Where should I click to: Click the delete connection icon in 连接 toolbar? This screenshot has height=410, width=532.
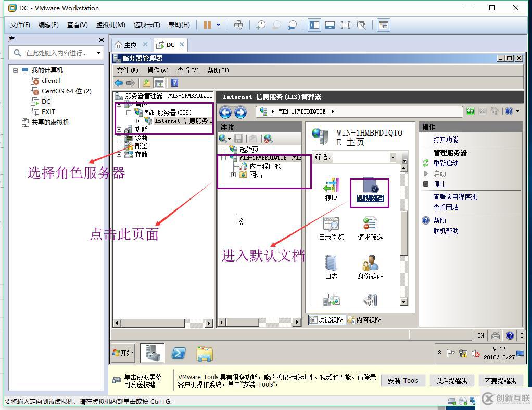[268, 139]
